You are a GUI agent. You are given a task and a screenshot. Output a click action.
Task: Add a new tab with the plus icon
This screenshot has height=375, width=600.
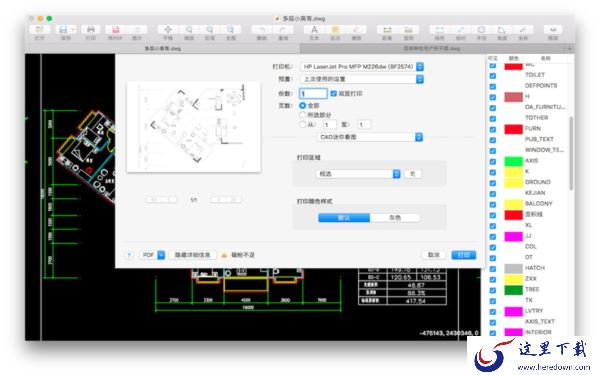click(x=569, y=49)
